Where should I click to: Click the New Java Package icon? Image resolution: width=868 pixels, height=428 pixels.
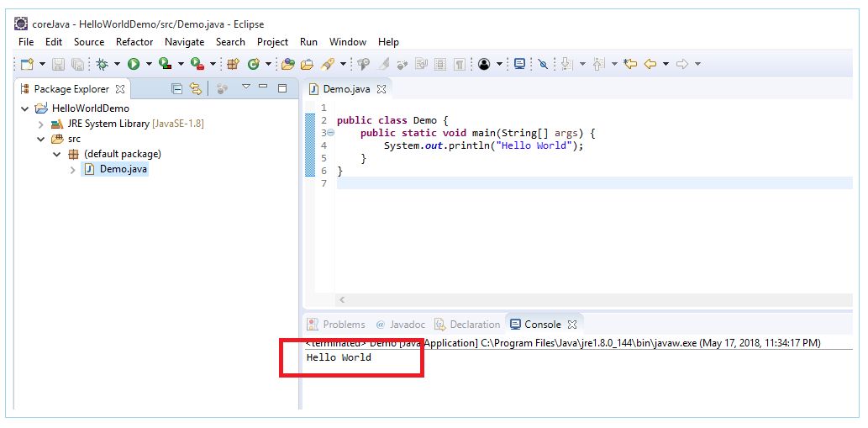(x=233, y=64)
